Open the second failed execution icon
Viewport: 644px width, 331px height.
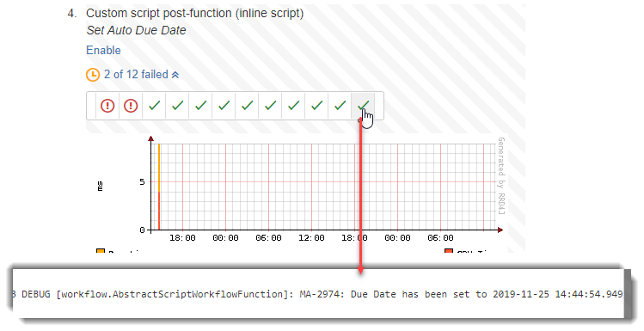coord(131,106)
